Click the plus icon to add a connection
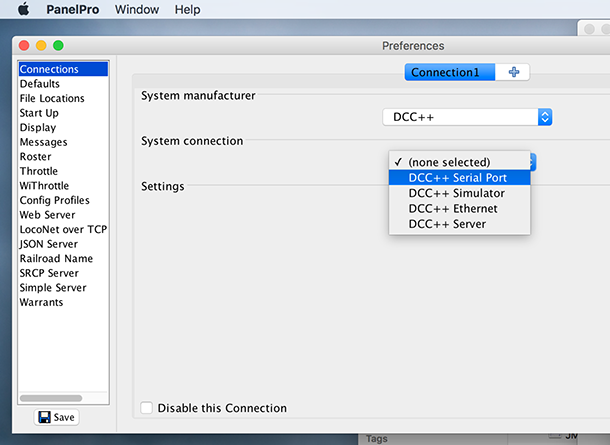Viewport: 610px width, 445px height. 514,72
